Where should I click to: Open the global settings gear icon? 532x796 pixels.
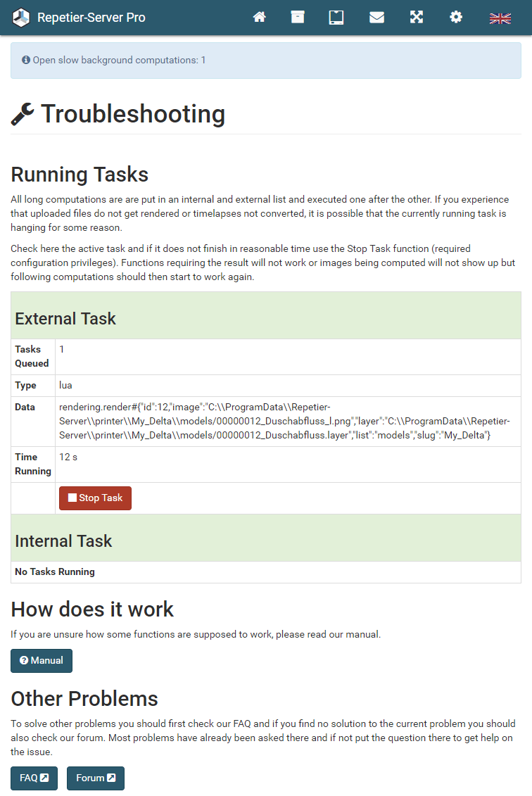click(x=456, y=17)
